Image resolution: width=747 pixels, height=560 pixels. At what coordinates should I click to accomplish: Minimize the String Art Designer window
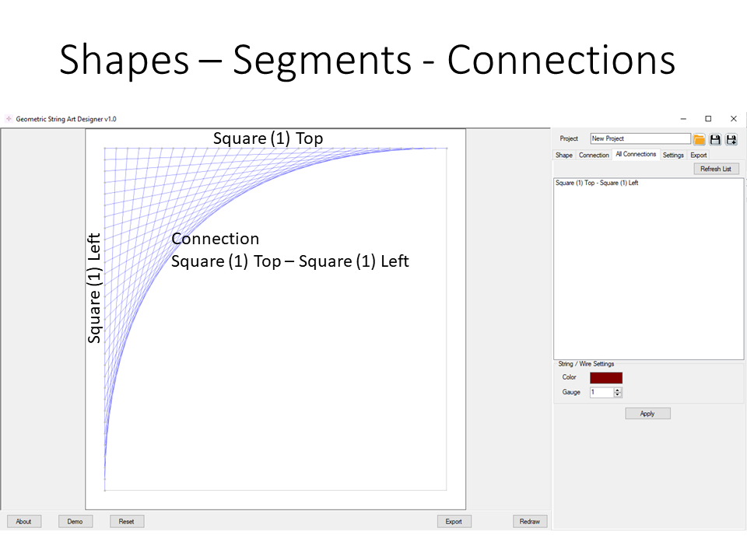[683, 119]
